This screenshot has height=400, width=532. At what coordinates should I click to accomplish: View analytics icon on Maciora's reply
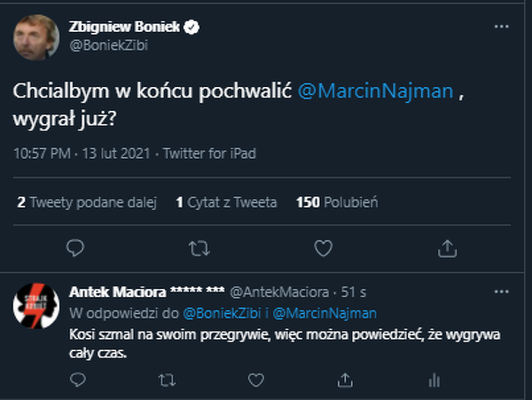(434, 380)
